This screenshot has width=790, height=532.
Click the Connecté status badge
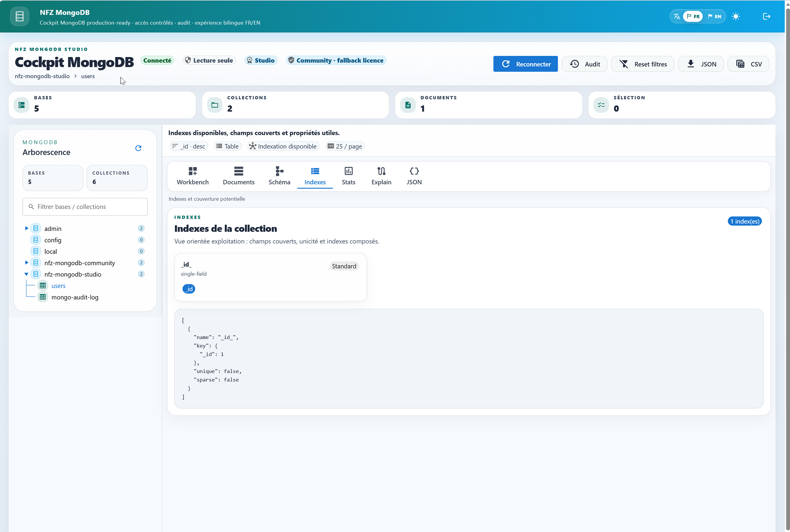tap(157, 60)
